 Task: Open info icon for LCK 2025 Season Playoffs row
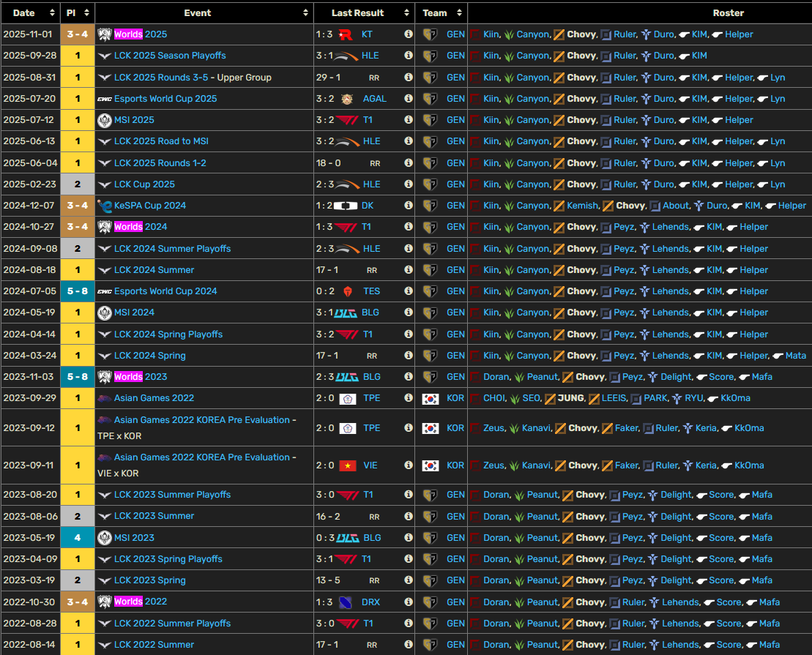(409, 56)
